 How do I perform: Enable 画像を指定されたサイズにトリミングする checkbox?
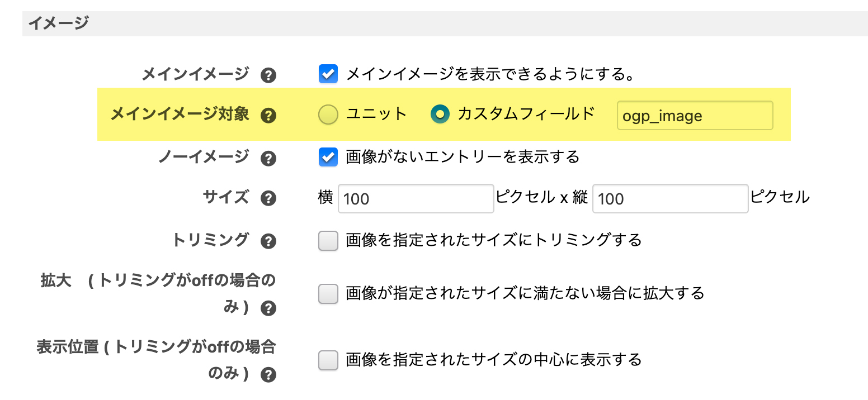pyautogui.click(x=328, y=241)
